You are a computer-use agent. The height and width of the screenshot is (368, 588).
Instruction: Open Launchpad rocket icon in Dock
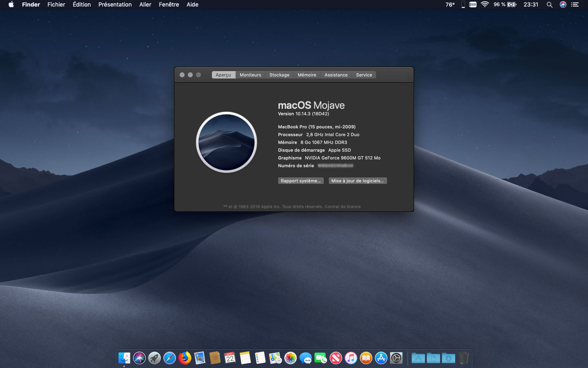(x=154, y=358)
